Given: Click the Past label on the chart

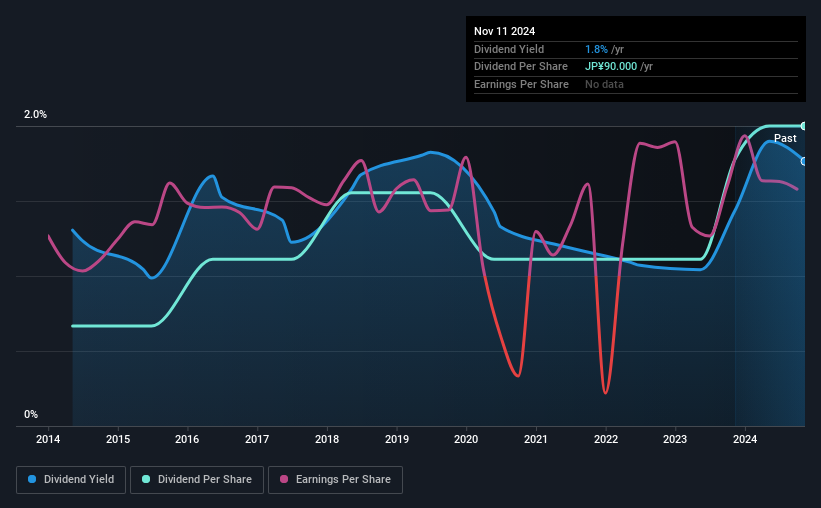Looking at the screenshot, I should click(785, 138).
